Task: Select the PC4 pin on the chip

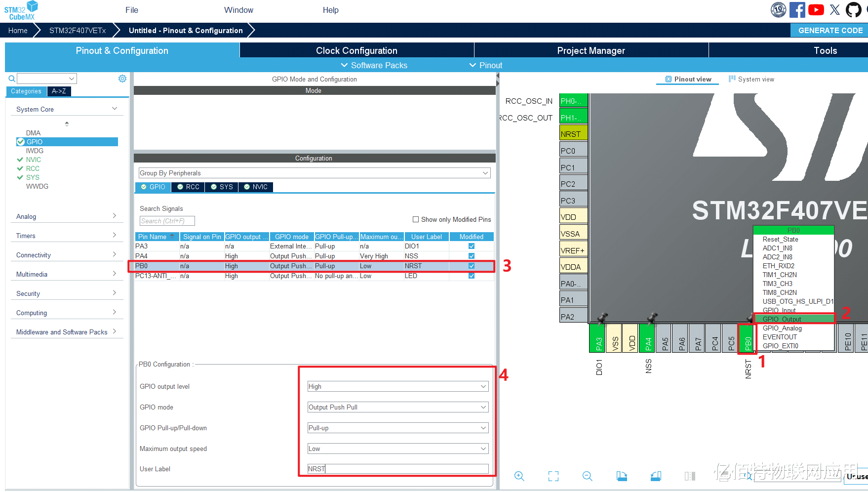Action: tap(714, 338)
